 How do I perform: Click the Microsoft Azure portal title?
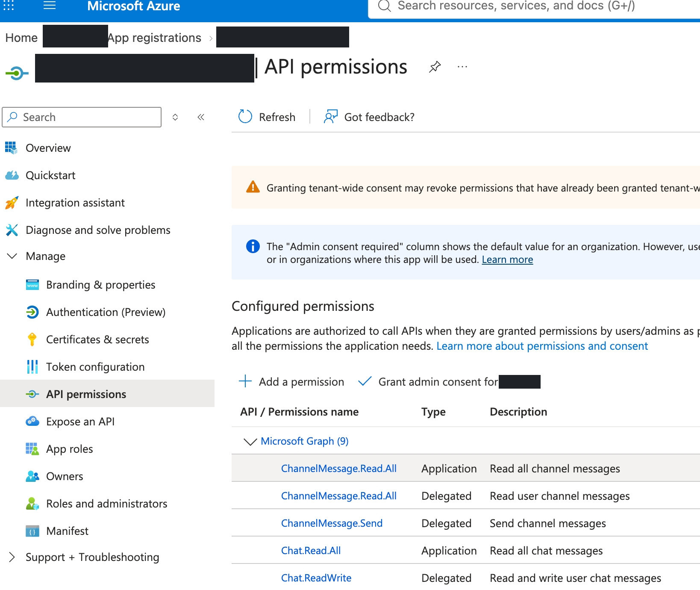point(133,6)
